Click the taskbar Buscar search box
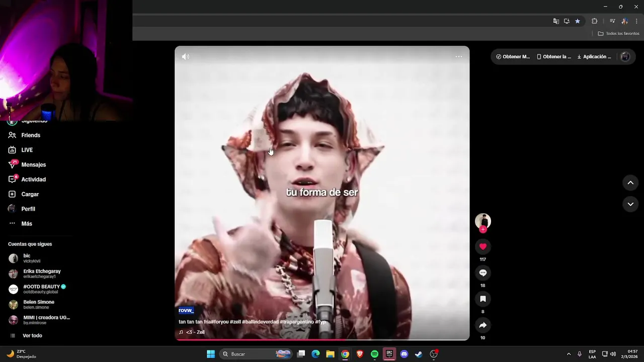The image size is (644, 362). (x=256, y=354)
